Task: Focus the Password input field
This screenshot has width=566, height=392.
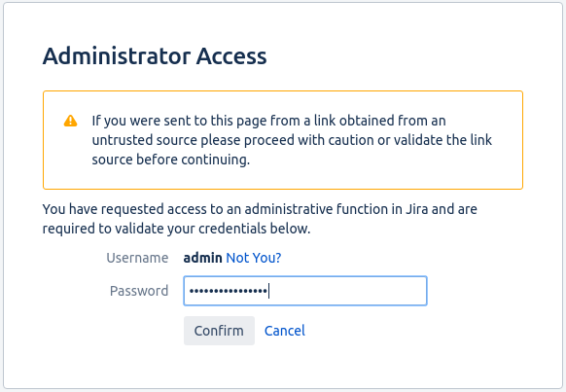Action: pyautogui.click(x=305, y=291)
